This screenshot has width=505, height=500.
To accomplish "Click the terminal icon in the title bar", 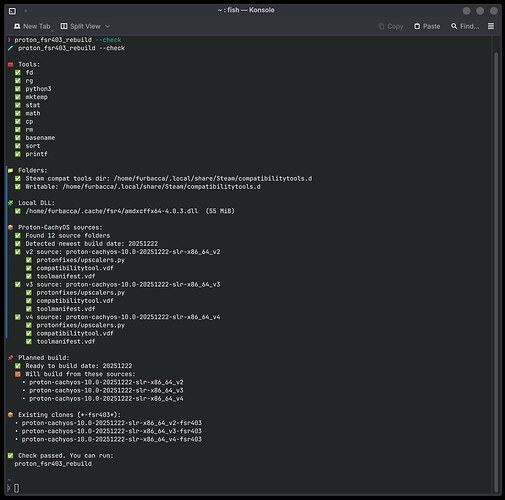I will coord(12,11).
